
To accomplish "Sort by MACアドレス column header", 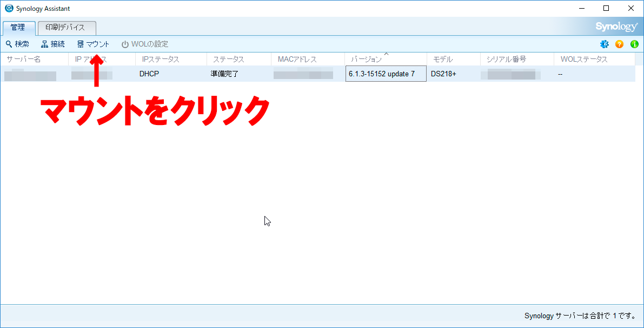I will 308,59.
